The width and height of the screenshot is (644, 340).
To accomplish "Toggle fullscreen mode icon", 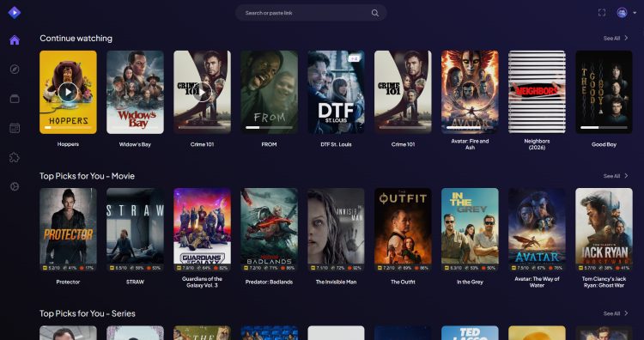I will pos(602,13).
